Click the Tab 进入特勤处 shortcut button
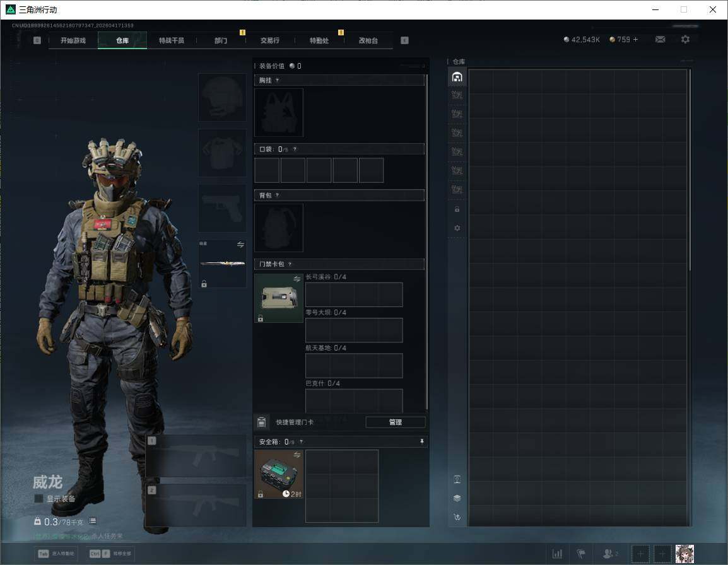Image resolution: width=728 pixels, height=565 pixels. pos(56,554)
